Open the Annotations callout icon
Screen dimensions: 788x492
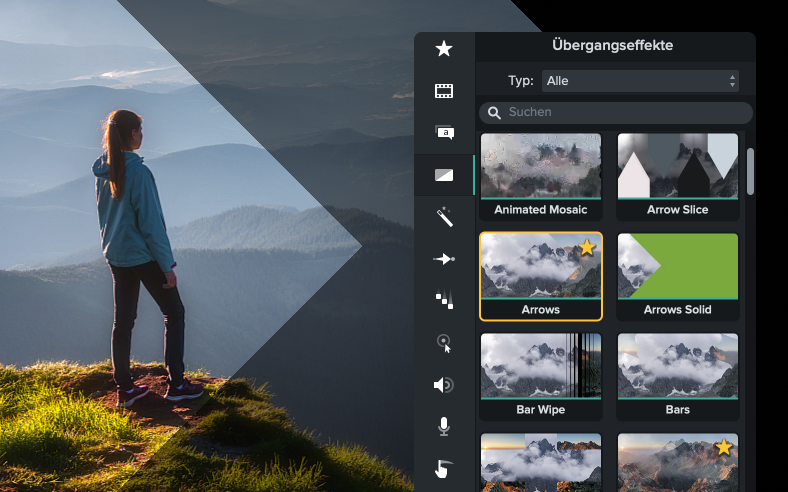[444, 132]
